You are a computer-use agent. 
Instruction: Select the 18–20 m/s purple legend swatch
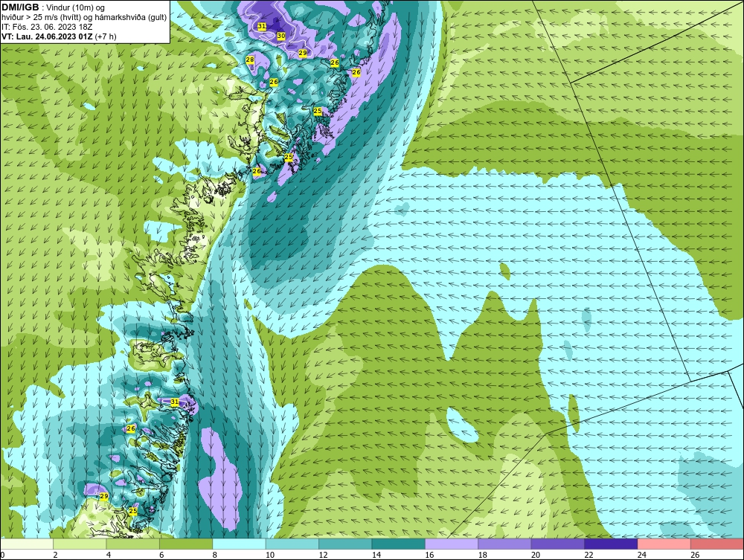505,544
